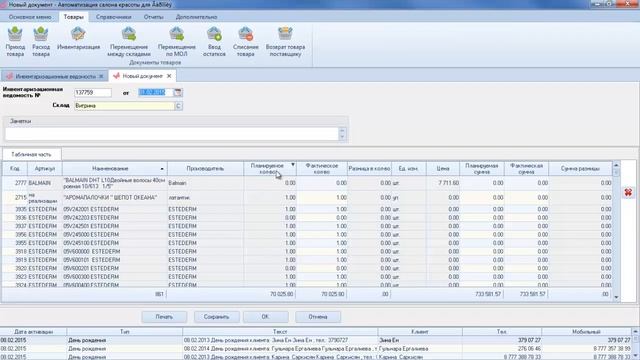640x360 pixels.
Task: Click the document number field 137759
Action: point(93,93)
